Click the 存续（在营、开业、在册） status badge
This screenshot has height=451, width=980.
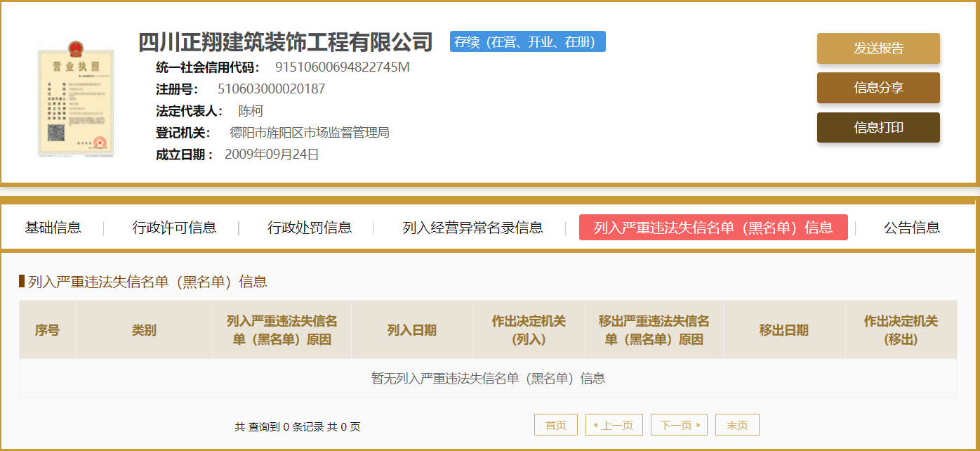(527, 41)
